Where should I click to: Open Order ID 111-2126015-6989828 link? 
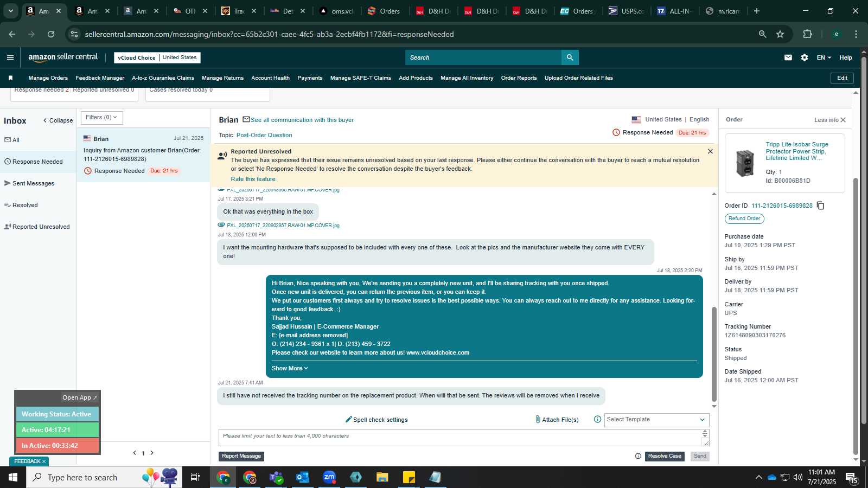[x=782, y=206]
